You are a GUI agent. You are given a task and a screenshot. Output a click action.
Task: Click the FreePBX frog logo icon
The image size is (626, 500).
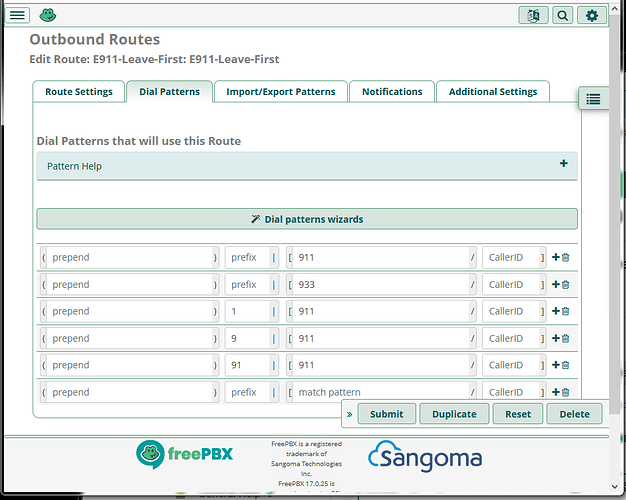tap(47, 15)
